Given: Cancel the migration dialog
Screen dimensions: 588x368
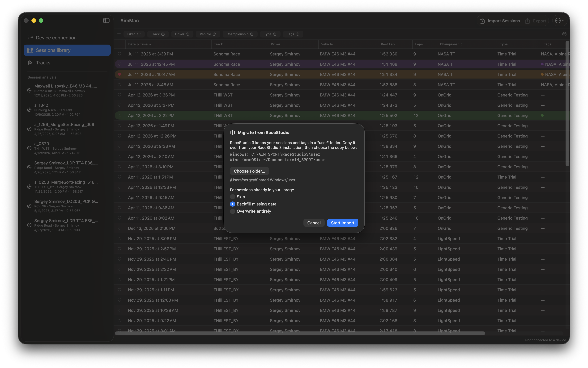Looking at the screenshot, I should point(314,223).
